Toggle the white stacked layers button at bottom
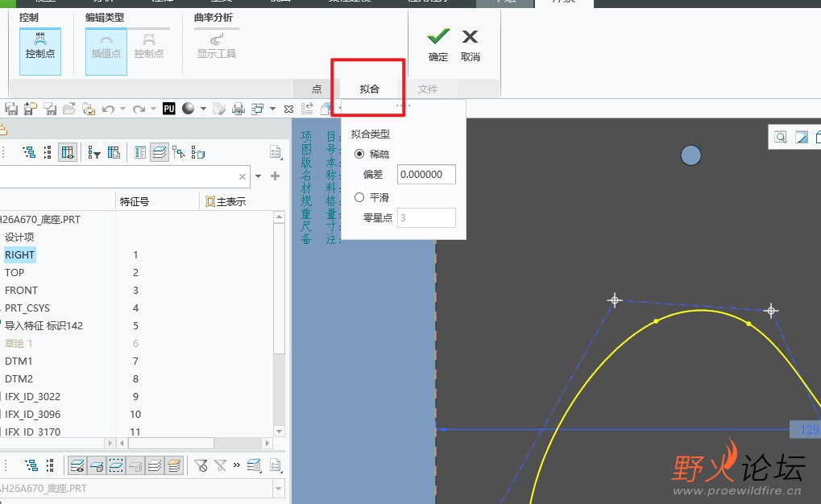Screen dimensions: 821x504 point(155,465)
